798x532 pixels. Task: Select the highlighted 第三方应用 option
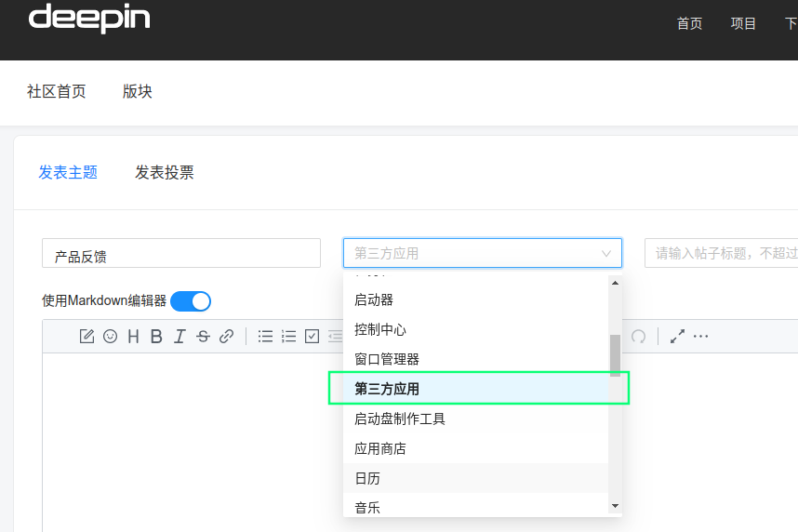476,389
